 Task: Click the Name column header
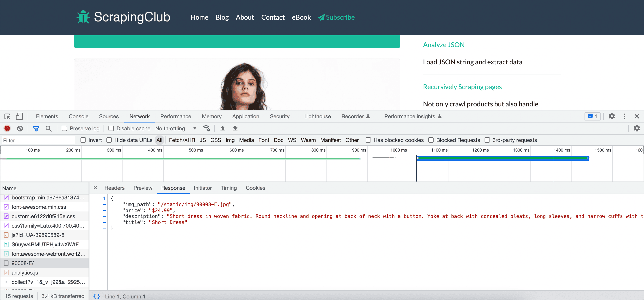(x=44, y=188)
